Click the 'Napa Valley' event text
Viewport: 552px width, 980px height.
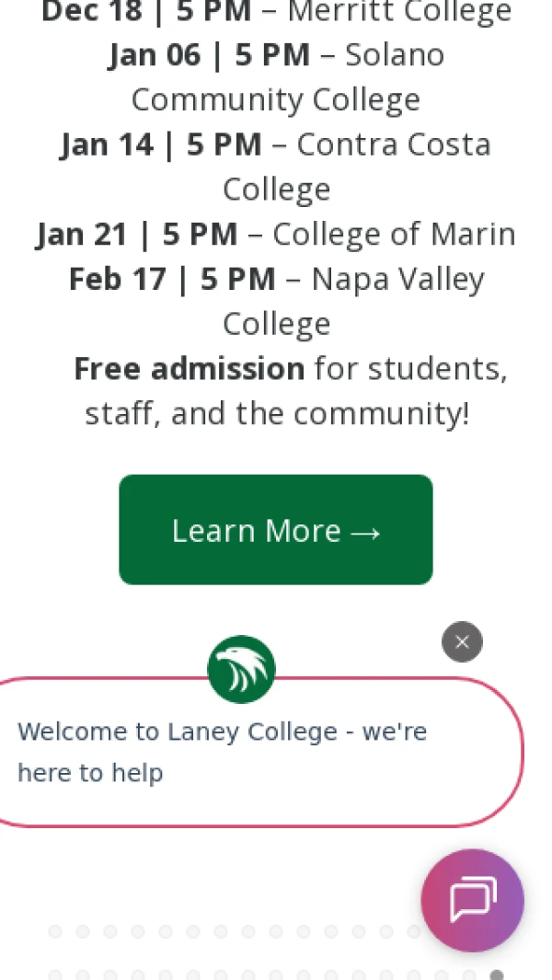[x=398, y=279]
